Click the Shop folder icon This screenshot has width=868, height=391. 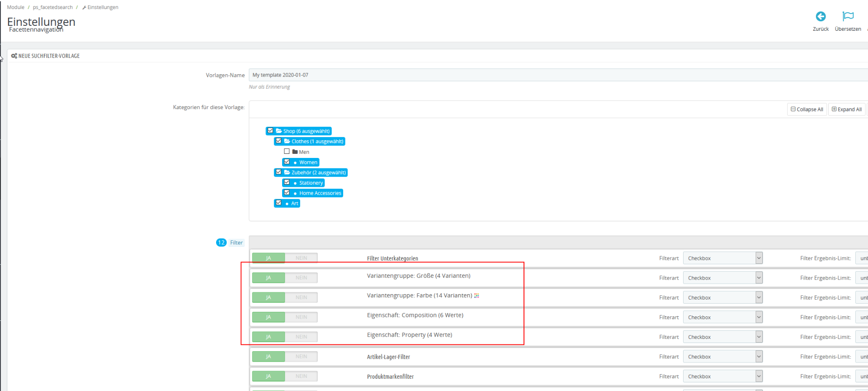pos(279,131)
